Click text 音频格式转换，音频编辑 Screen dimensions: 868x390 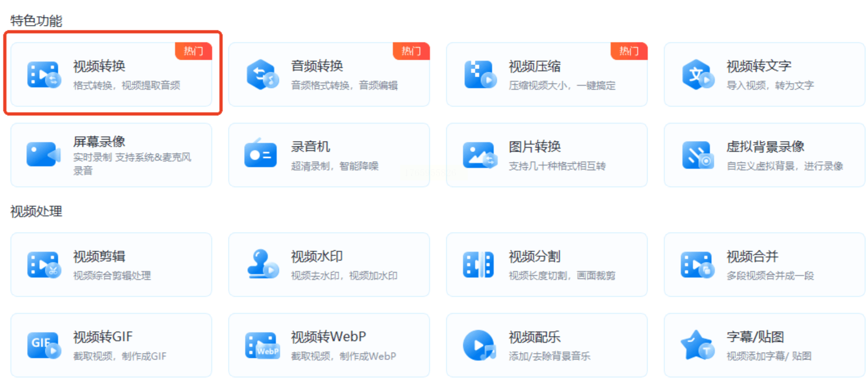pyautogui.click(x=344, y=85)
